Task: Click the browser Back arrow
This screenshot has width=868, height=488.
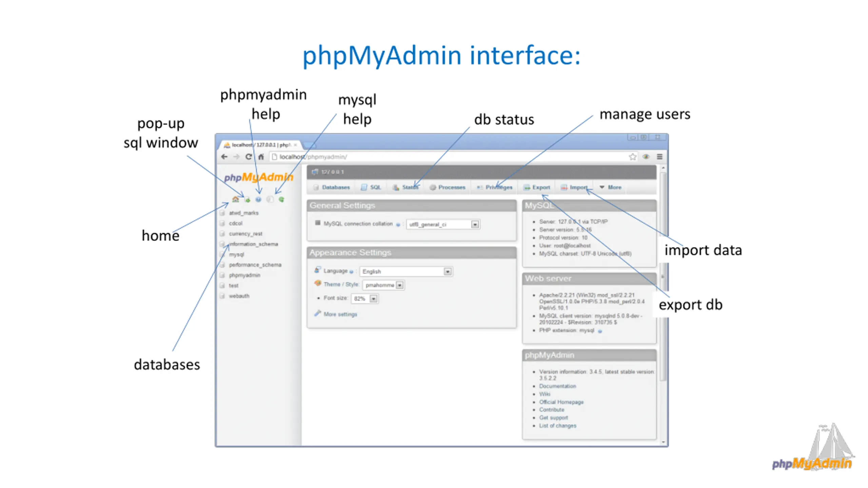Action: (224, 157)
